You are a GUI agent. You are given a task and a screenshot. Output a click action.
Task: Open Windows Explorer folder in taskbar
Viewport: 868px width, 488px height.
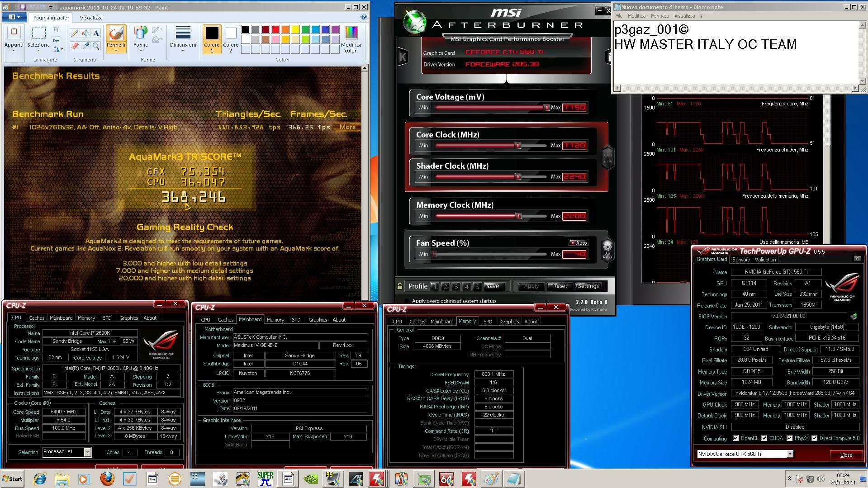pos(62,479)
